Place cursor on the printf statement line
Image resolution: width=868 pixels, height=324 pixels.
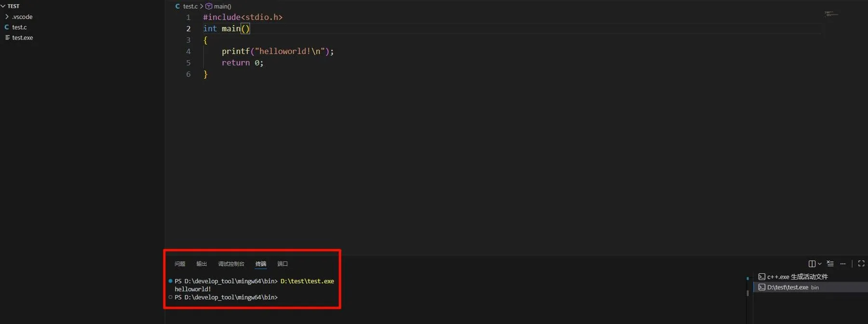(x=278, y=52)
